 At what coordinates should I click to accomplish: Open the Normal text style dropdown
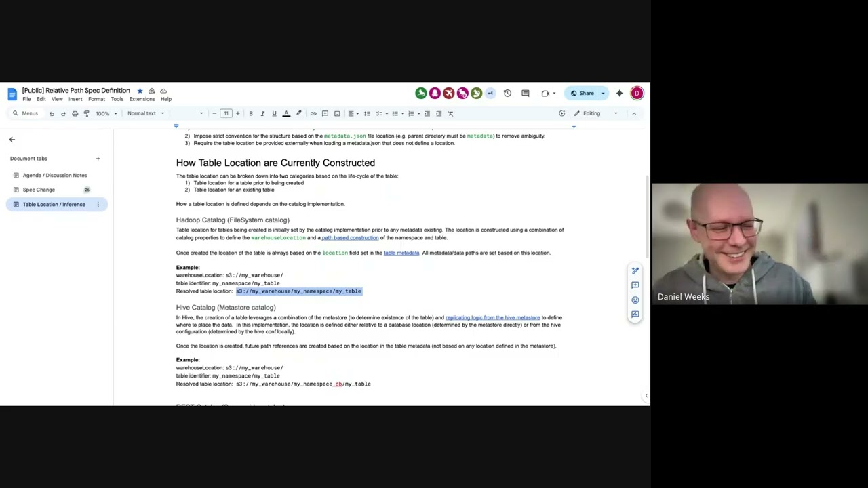pyautogui.click(x=146, y=114)
